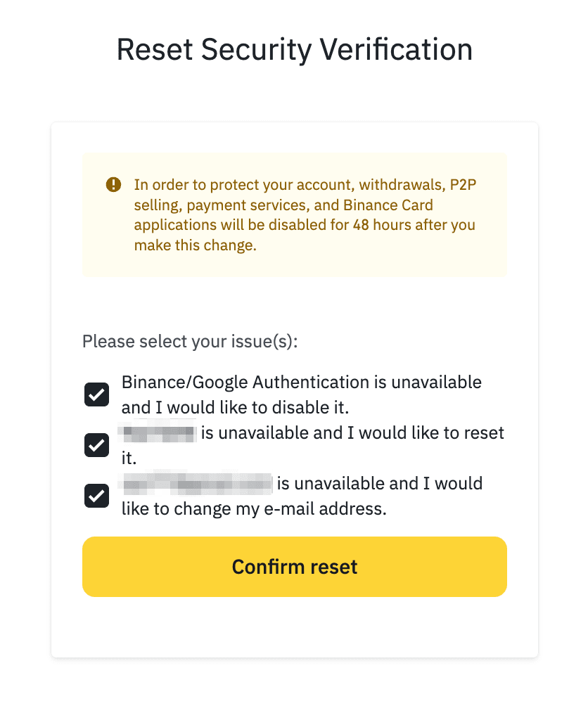Click the 'like to change my e-mail address' label
This screenshot has width=588, height=706.
(254, 508)
